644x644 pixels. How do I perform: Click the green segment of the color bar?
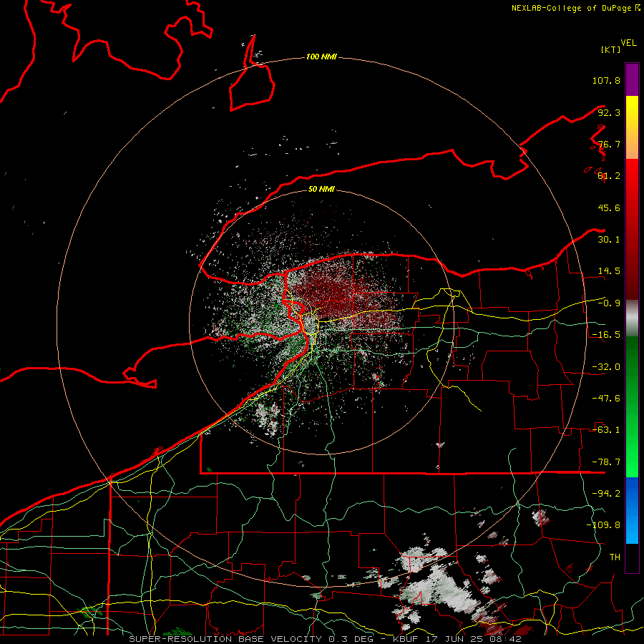tap(632, 406)
